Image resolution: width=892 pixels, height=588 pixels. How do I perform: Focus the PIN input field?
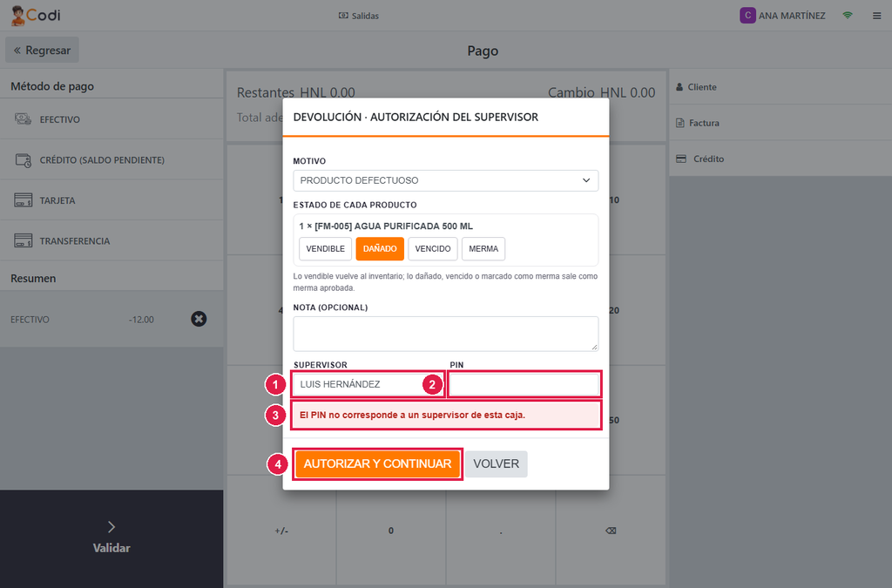tap(524, 384)
